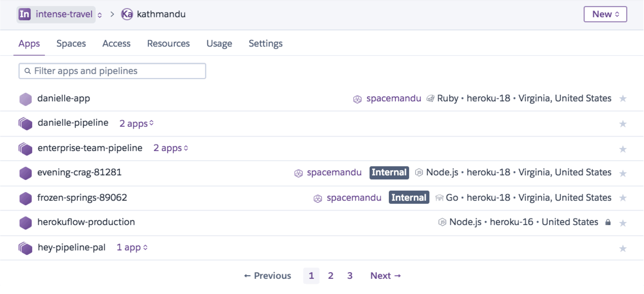Open the Spaces tab

pos(71,44)
